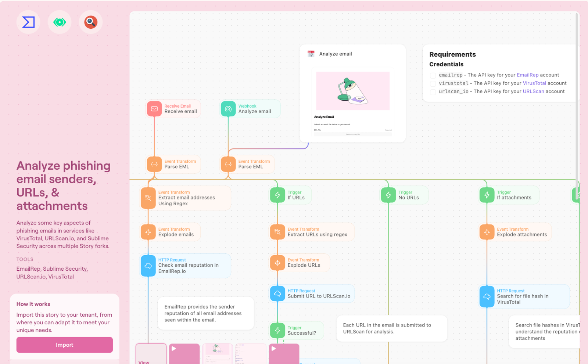Check the virustotal credential checkbox
Screen dimensions: 588x364
pyautogui.click(x=433, y=84)
